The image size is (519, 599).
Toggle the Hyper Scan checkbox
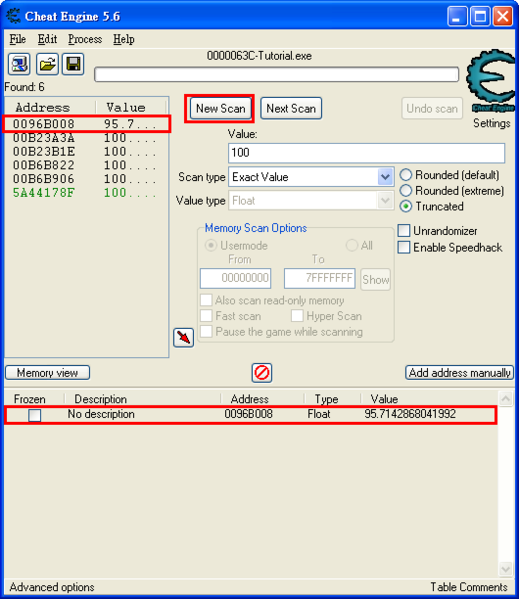coord(297,316)
